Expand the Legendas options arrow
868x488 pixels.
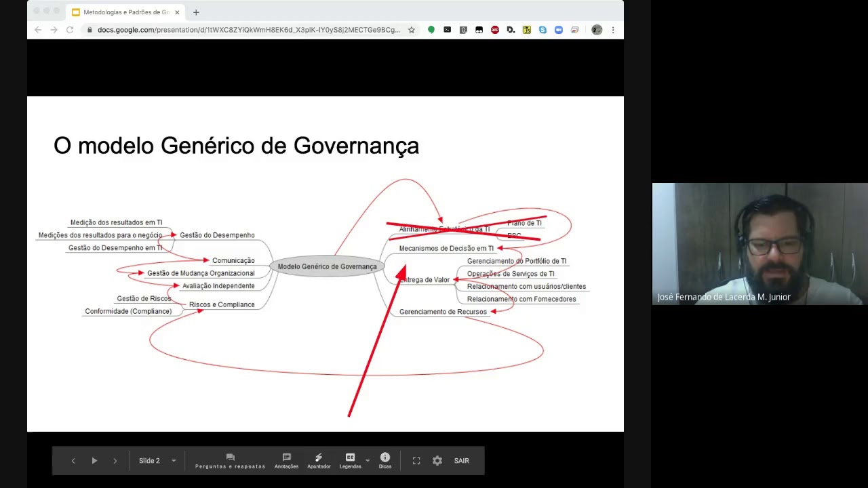click(x=368, y=461)
